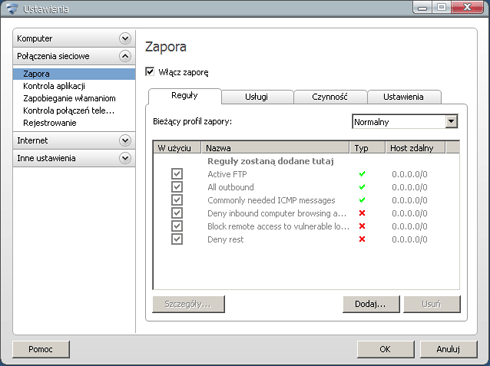
Task: Expand the Komputer section chevron
Action: coord(125,39)
